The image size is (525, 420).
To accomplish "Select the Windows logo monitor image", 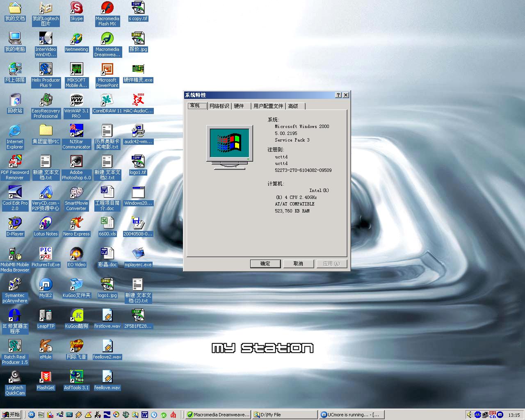I will tap(229, 147).
